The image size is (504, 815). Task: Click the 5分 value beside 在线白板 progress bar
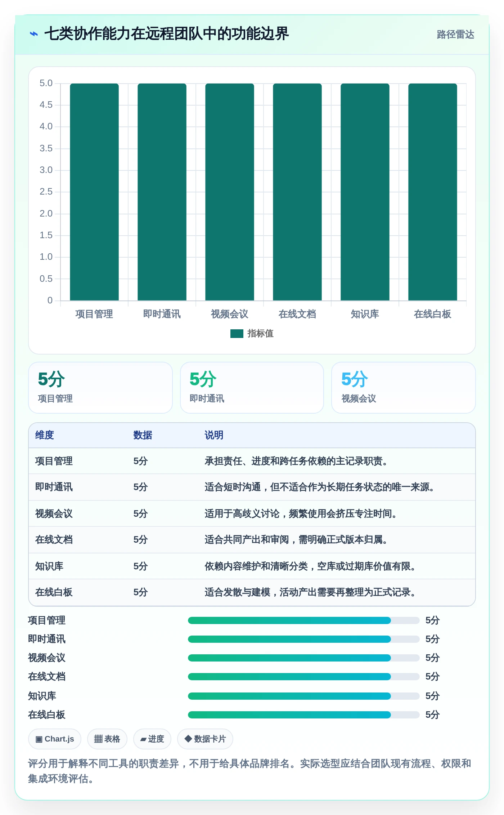pos(432,715)
